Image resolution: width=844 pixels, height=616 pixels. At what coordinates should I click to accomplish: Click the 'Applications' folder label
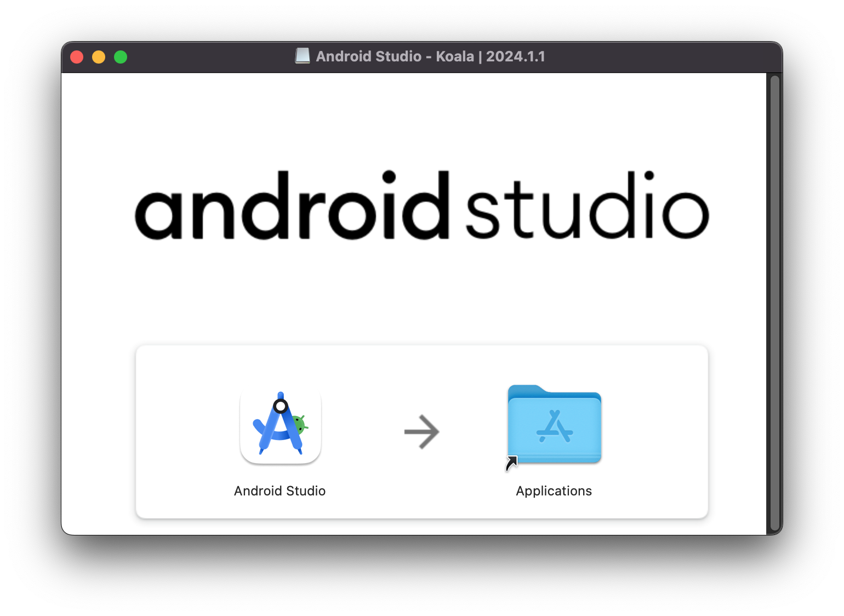tap(554, 491)
